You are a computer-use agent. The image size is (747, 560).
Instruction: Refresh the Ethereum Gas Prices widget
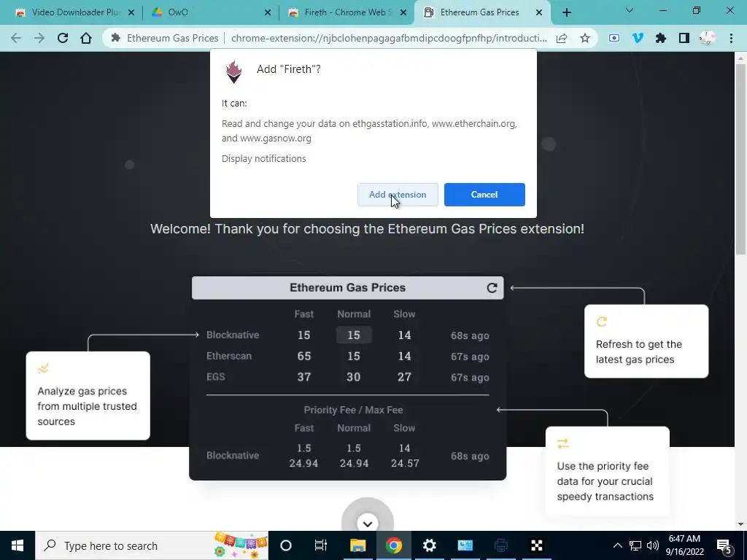tap(492, 287)
